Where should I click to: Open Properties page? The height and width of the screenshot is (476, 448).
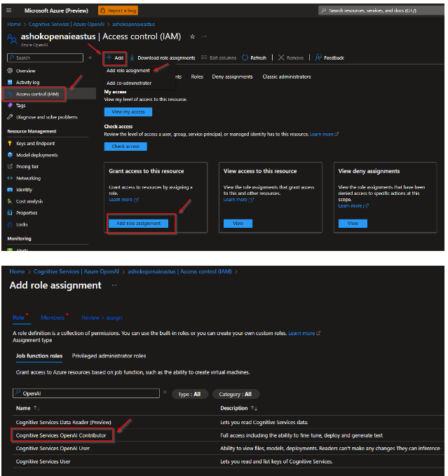coord(27,213)
